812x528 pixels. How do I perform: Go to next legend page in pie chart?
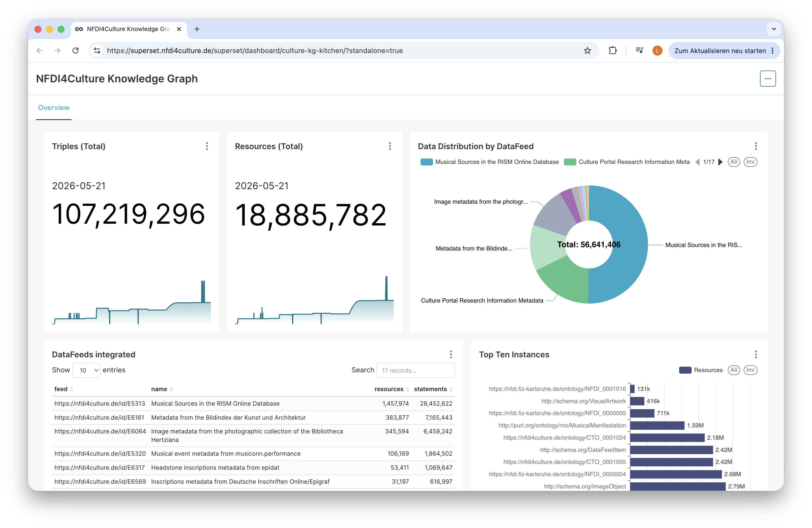720,162
